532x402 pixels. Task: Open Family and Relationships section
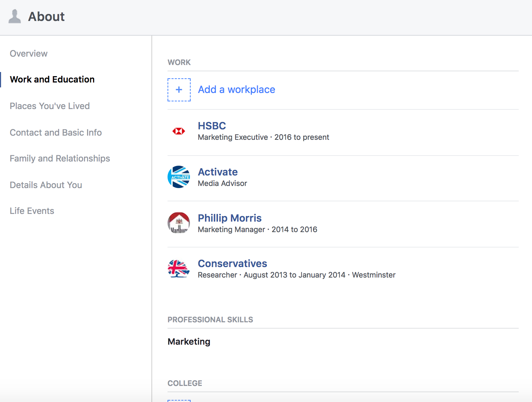60,158
